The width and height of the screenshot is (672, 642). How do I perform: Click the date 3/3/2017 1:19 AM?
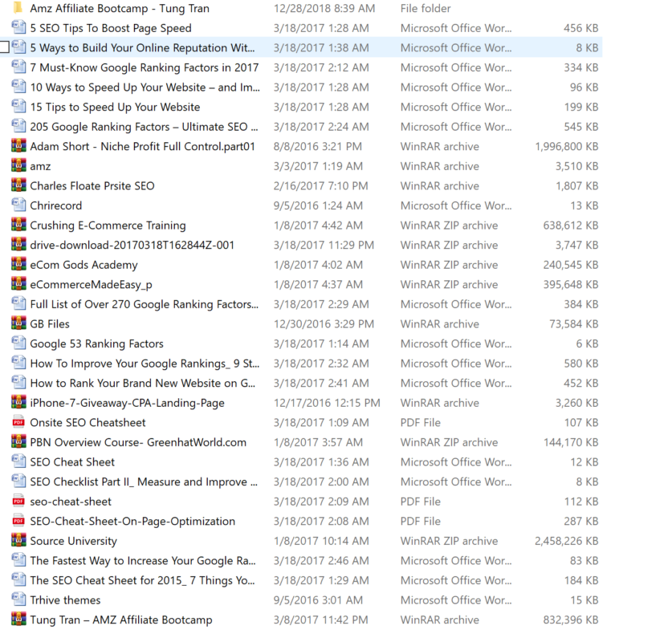pyautogui.click(x=318, y=166)
